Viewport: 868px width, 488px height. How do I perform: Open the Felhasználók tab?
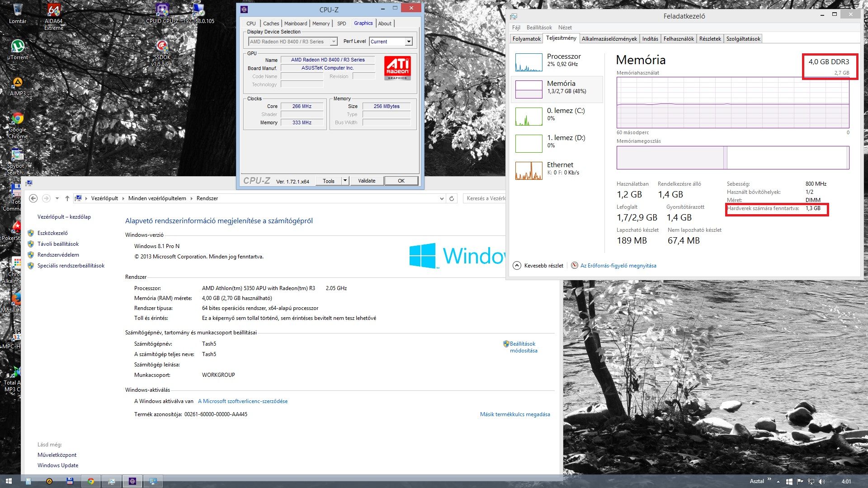pos(678,39)
